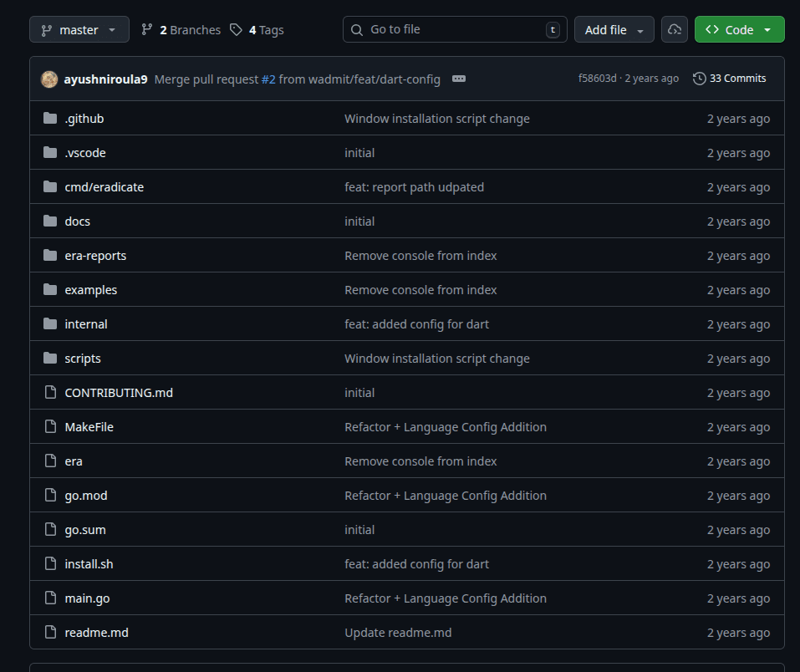The width and height of the screenshot is (800, 672).
Task: Click the history clock icon near 33 Commits
Action: (x=699, y=79)
